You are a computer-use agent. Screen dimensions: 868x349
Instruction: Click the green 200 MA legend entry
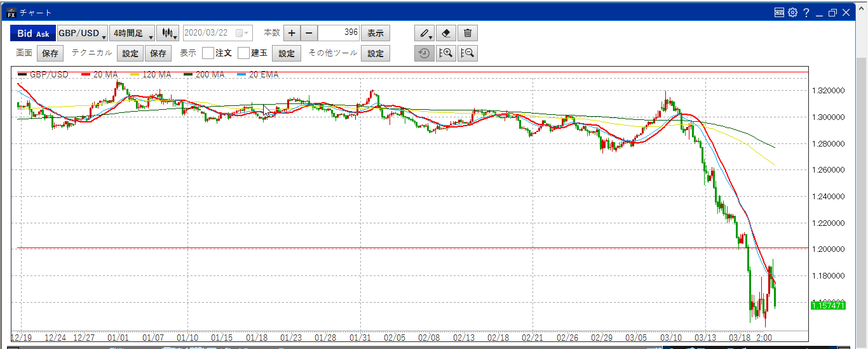point(203,75)
